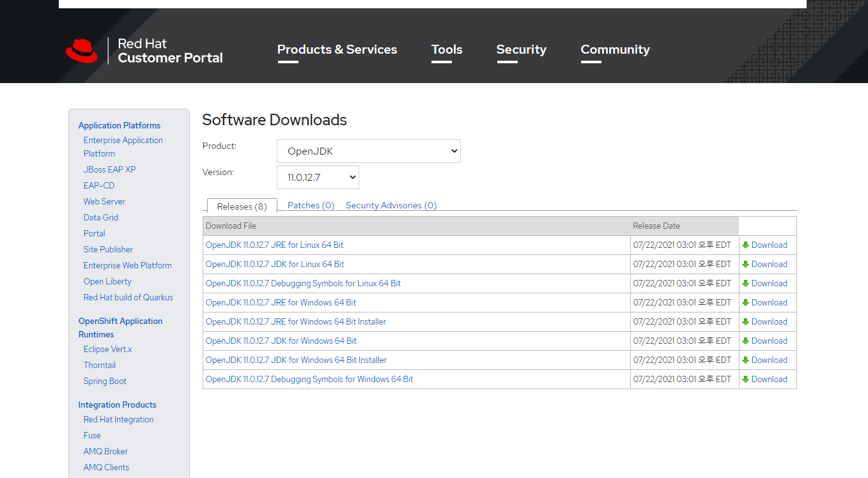Open Portal sidebar link
The width and height of the screenshot is (868, 478).
coord(95,234)
